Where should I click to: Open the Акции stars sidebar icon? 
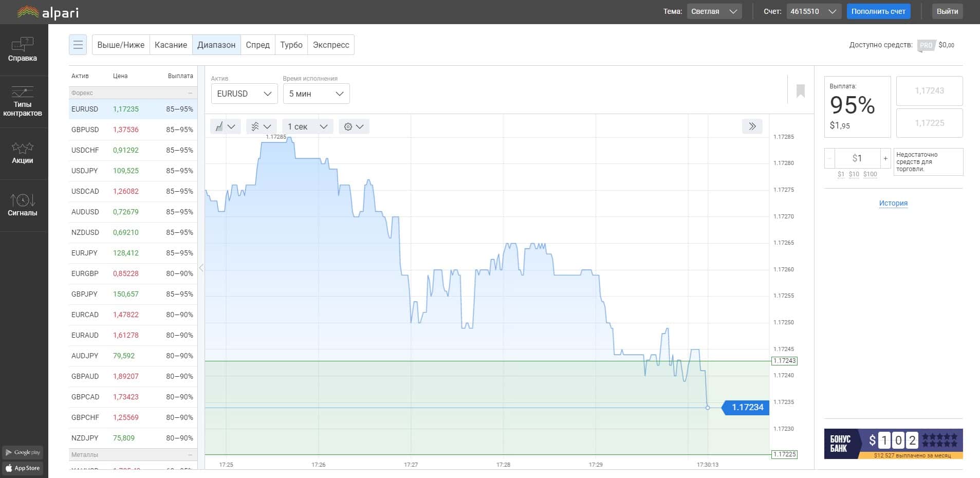pos(23,154)
